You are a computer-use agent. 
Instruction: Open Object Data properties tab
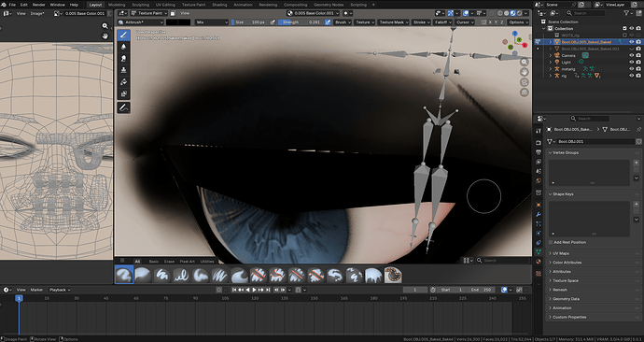(539, 251)
